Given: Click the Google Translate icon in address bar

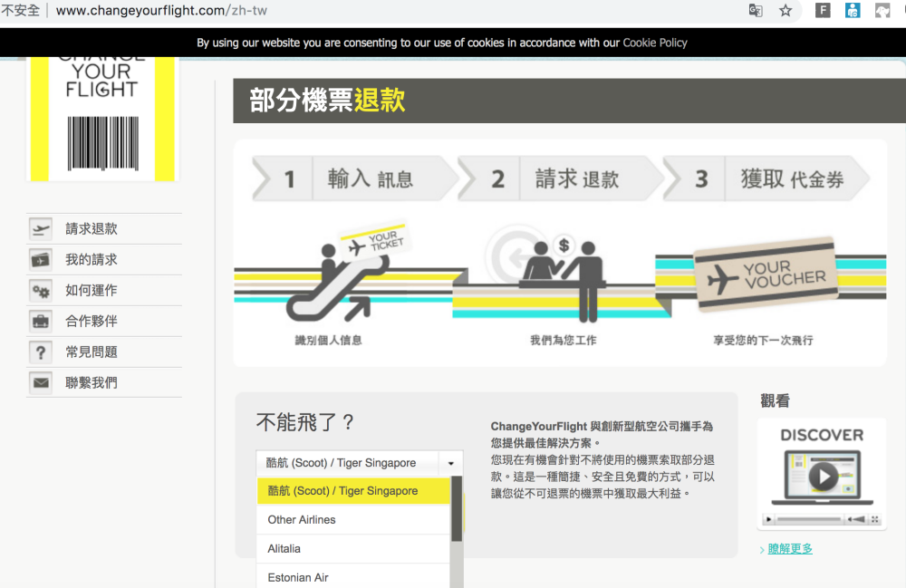Looking at the screenshot, I should tap(756, 11).
